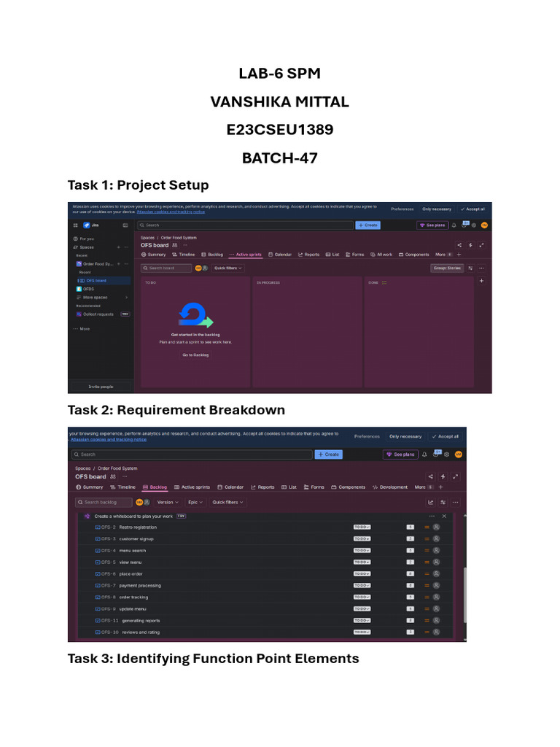Click Invite people button in sidebar
560x747 pixels.
pos(101,387)
